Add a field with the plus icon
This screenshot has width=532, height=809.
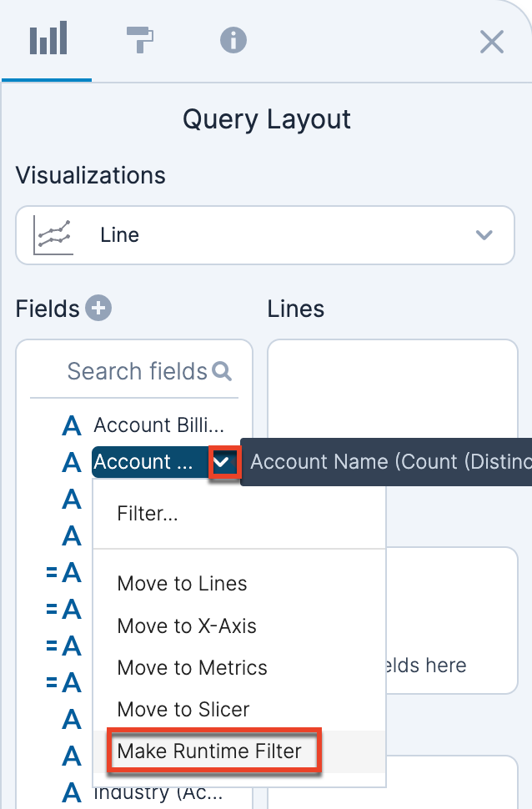(x=98, y=309)
